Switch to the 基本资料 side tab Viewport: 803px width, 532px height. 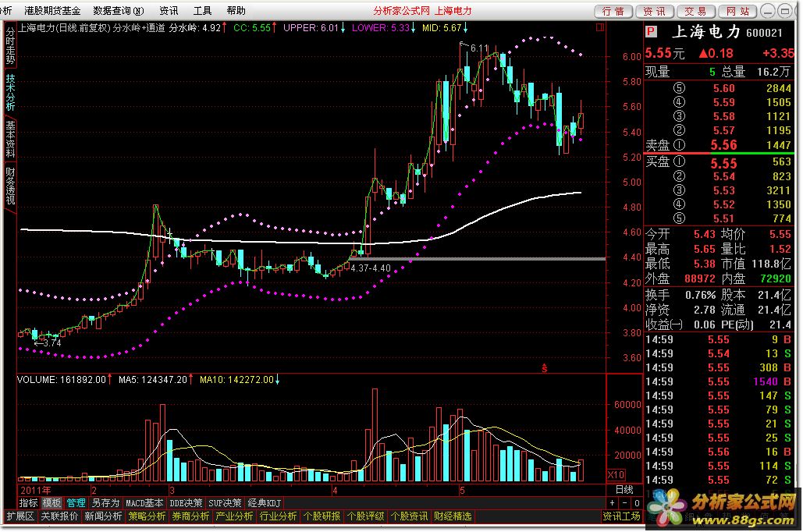10,139
